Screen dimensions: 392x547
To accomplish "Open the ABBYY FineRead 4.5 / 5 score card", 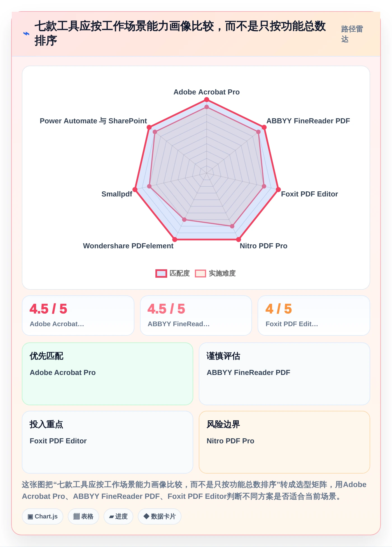I will point(196,316).
